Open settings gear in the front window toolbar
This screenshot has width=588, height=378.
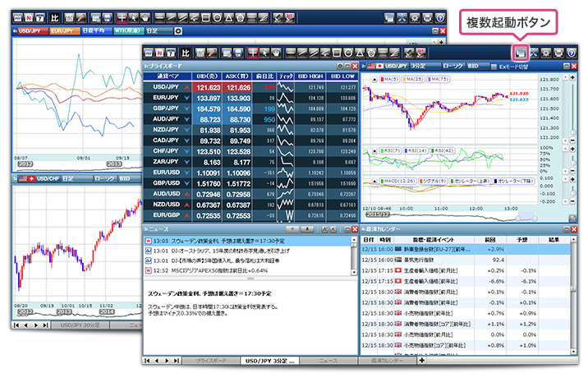pyautogui.click(x=546, y=53)
